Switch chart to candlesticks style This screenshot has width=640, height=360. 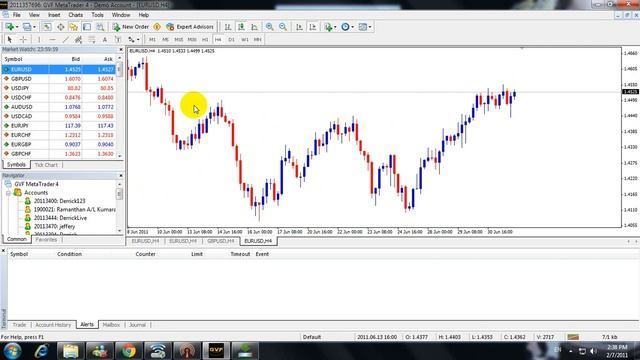click(241, 27)
